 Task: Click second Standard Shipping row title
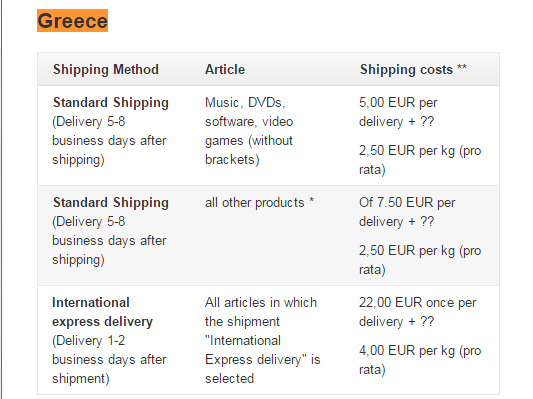[111, 202]
